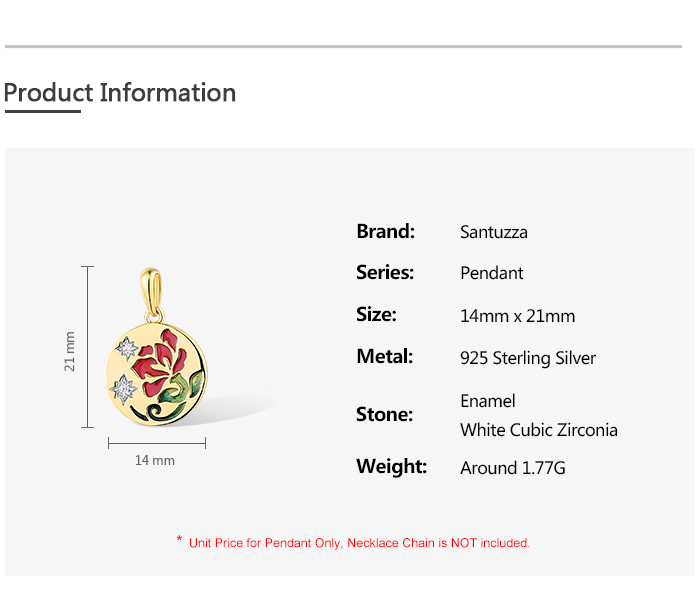Click the Pendant series value
The width and height of the screenshot is (700, 615).
tap(492, 273)
